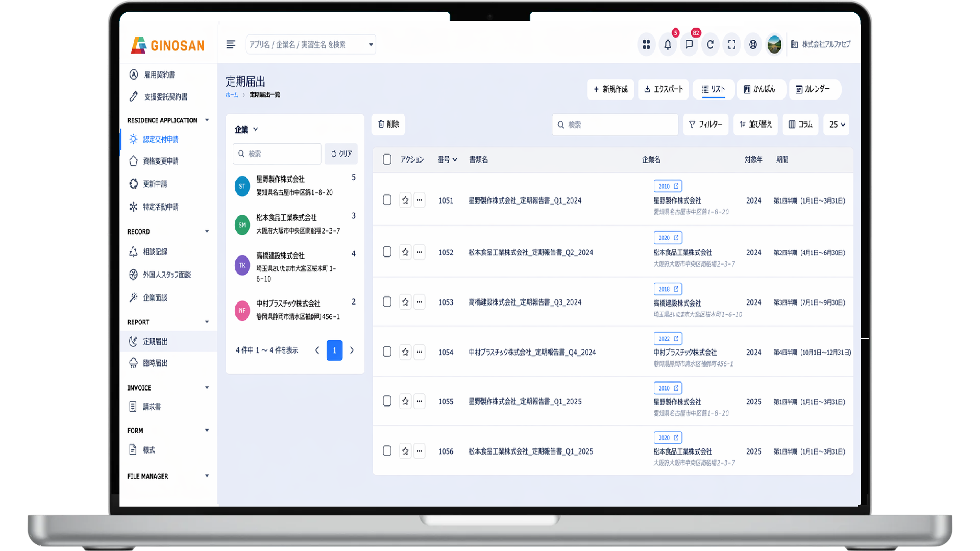Select the checkbox for row 1053
Screen dimensions: 980x551
coord(386,301)
